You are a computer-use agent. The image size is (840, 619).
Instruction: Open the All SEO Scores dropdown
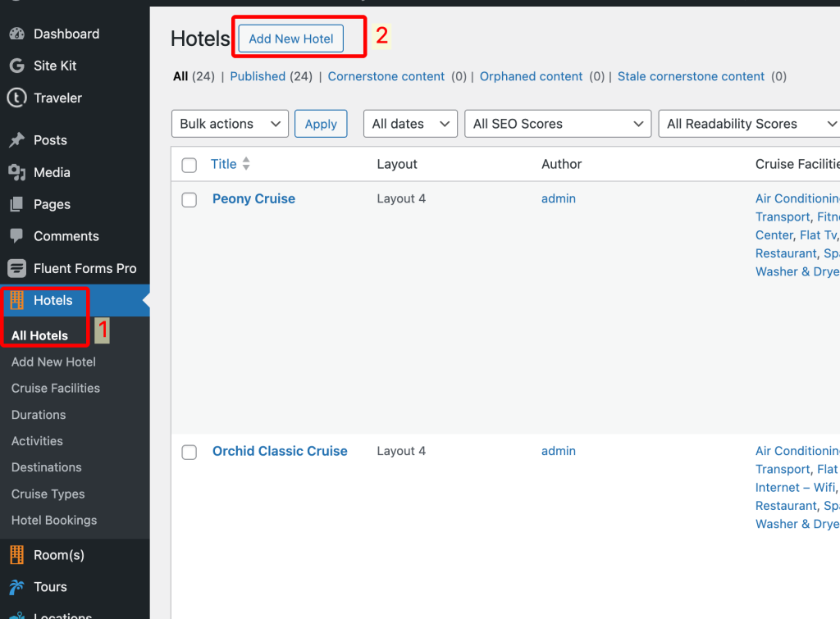(558, 124)
